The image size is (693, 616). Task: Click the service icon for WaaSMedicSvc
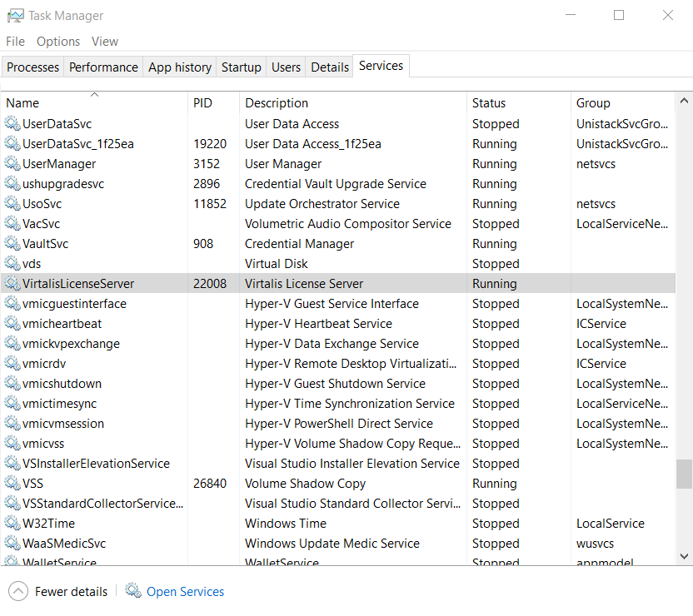[12, 544]
